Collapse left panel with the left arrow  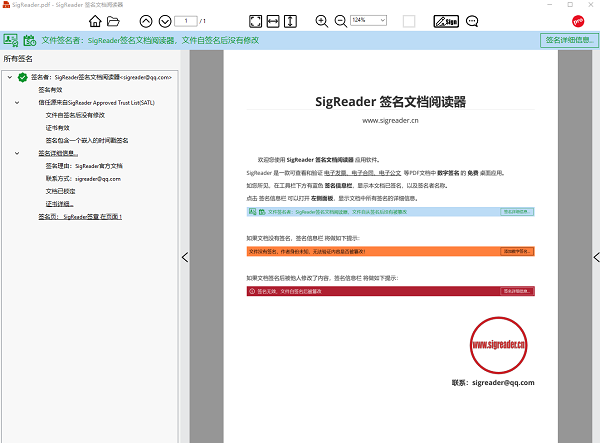(184, 257)
